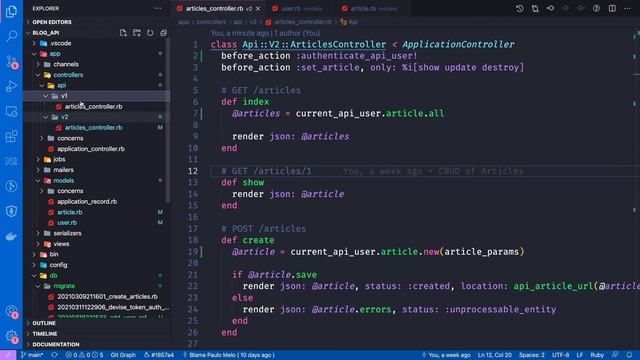Click feedback icon in status bar
This screenshot has height=360, width=640.
click(x=615, y=355)
